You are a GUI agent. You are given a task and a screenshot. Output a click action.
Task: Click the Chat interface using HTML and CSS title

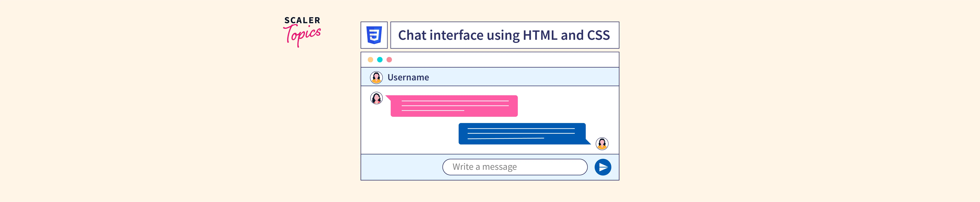coord(504,35)
